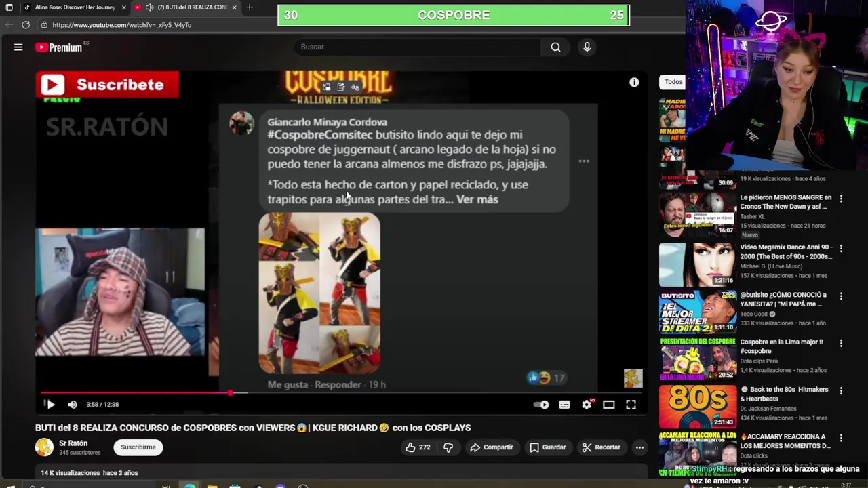Open options for Video Megamix Dance video
Screen dimensions: 868x488
coord(841,249)
